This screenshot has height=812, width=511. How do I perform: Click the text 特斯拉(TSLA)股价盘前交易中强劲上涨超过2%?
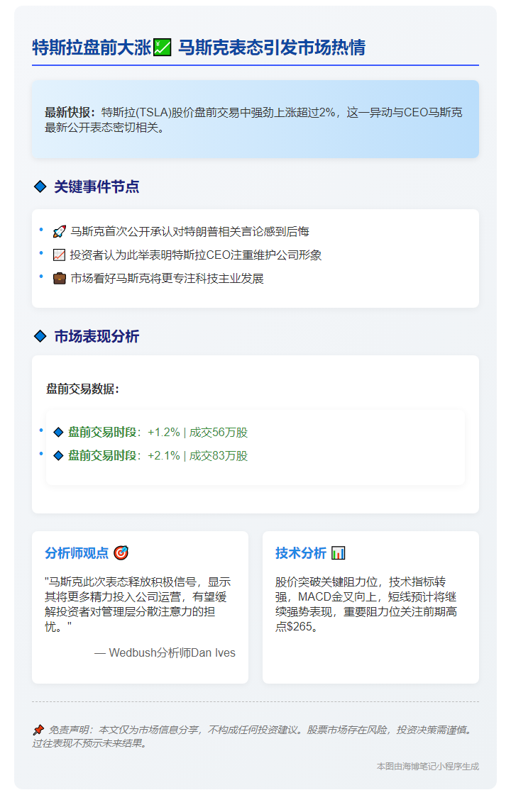(x=218, y=112)
